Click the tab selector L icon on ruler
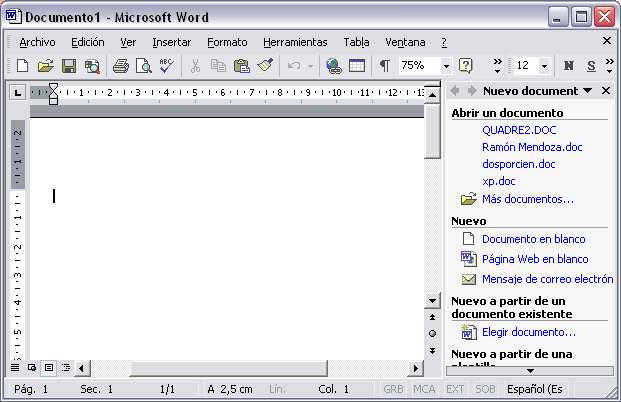The height and width of the screenshot is (402, 621). pos(17,93)
